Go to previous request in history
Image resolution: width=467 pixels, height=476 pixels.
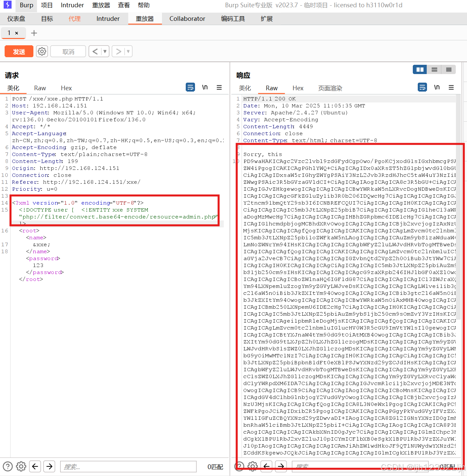point(95,52)
